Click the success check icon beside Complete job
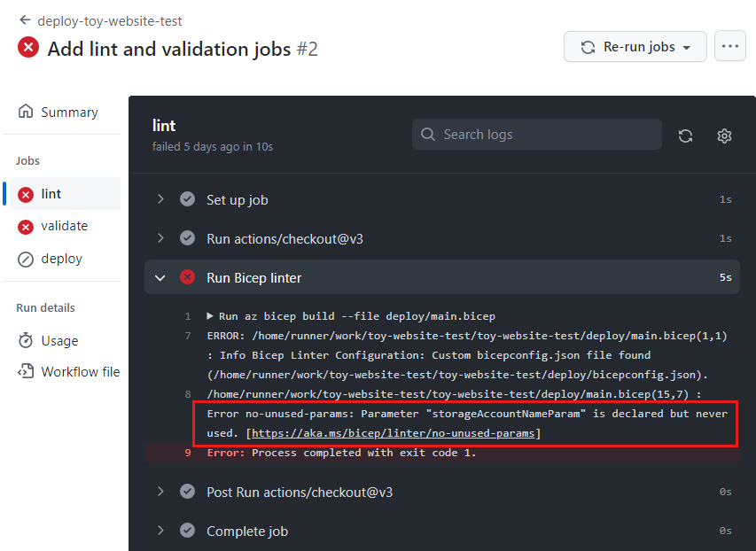The image size is (756, 551). click(x=187, y=531)
